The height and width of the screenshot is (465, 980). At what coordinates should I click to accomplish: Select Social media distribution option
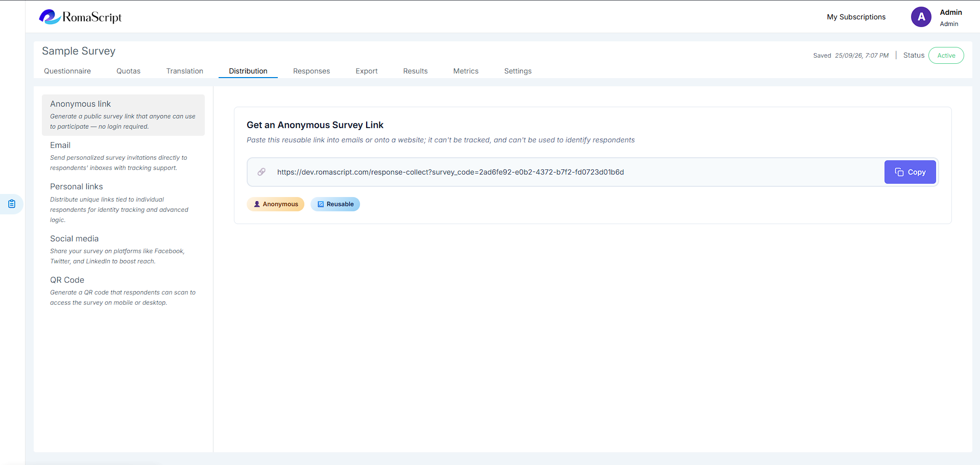[x=123, y=250]
